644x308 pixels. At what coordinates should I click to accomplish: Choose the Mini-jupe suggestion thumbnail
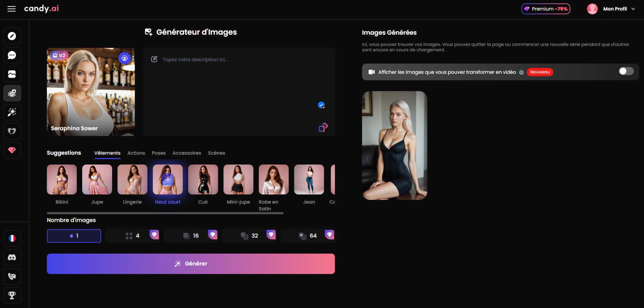238,179
